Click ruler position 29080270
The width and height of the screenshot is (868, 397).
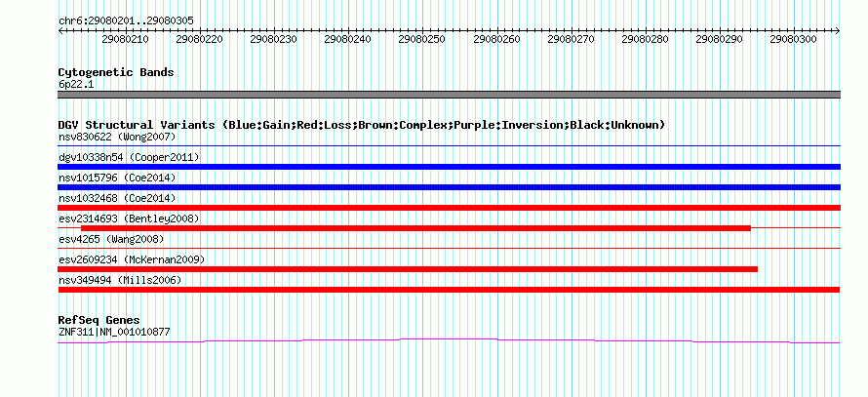pyautogui.click(x=571, y=39)
